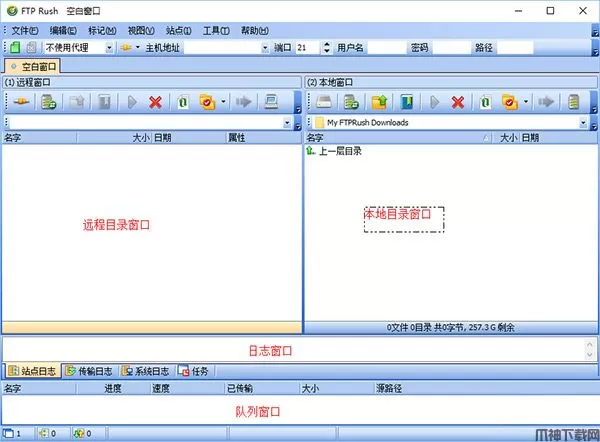Expand the 主机地址 host address history dropdown

[265, 48]
